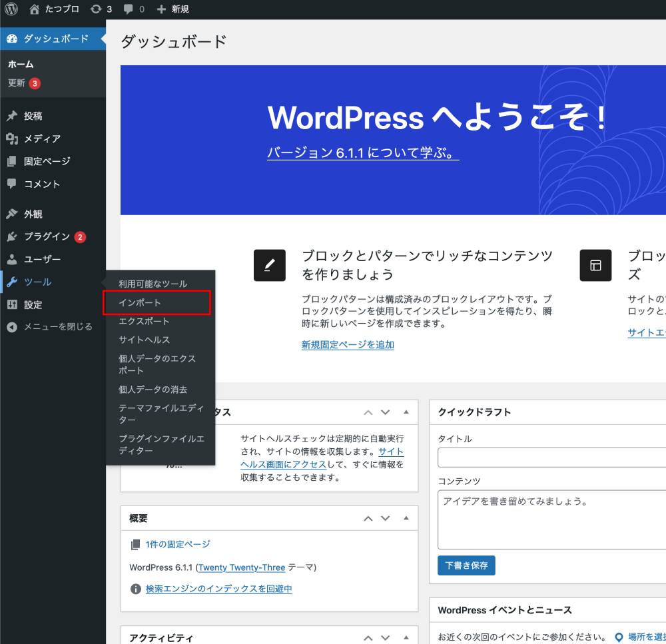Click the layout block icon in welcome panel
The height and width of the screenshot is (644, 666).
(595, 265)
